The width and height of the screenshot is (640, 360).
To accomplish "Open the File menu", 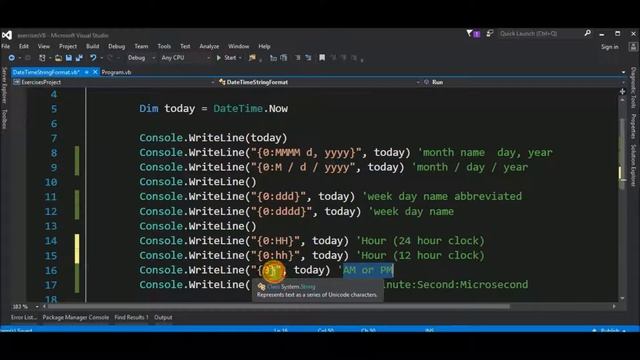I will point(6,47).
